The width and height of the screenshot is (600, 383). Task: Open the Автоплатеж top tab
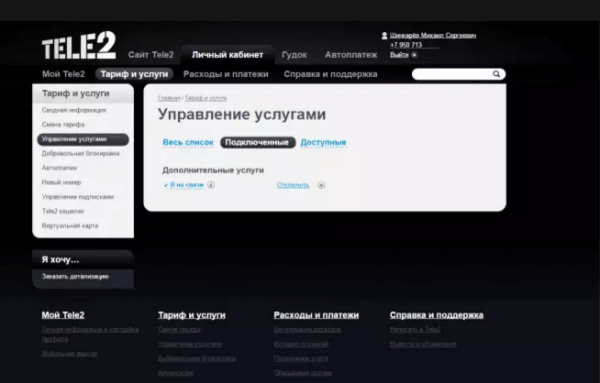click(x=351, y=55)
